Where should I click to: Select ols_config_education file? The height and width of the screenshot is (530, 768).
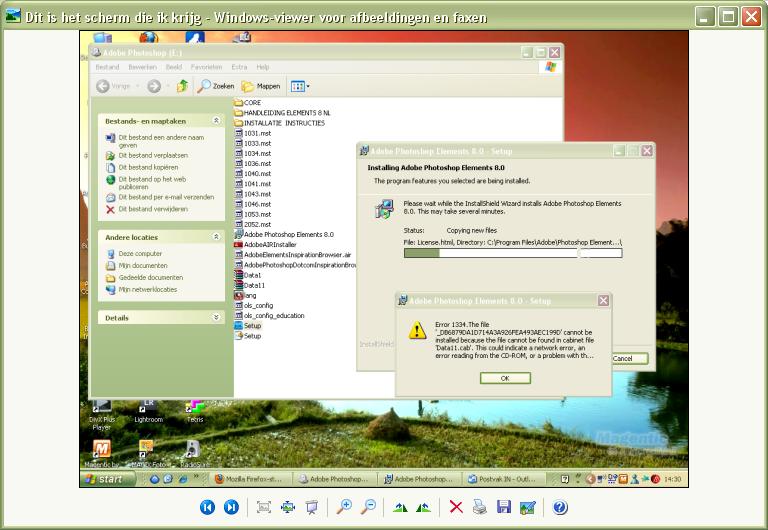(269, 315)
